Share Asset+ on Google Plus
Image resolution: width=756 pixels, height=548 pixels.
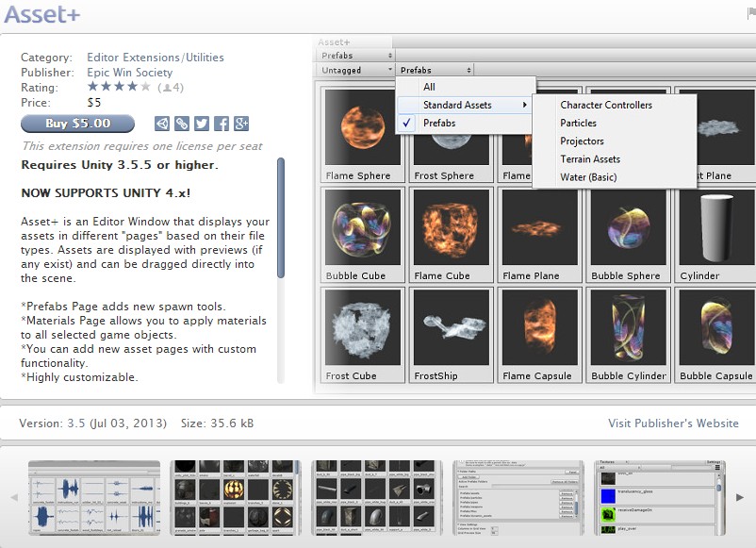pos(241,124)
